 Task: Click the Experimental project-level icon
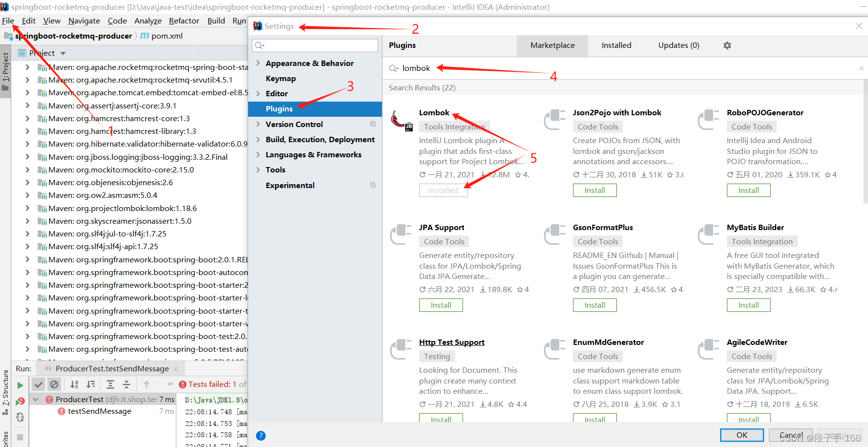pos(373,185)
